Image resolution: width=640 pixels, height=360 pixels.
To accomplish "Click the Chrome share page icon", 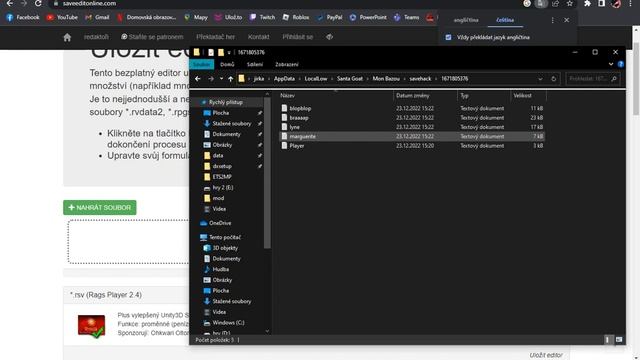I will [556, 4].
